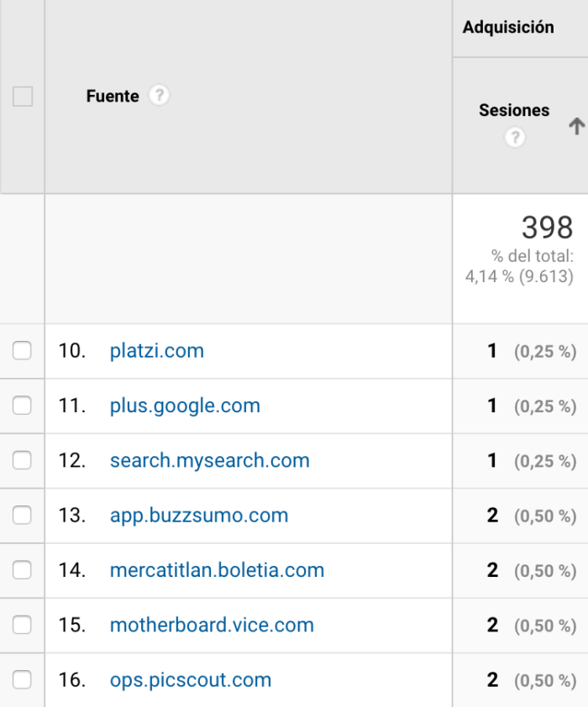
Task: Click the sort arrow beside Sesiones
Action: [x=576, y=126]
